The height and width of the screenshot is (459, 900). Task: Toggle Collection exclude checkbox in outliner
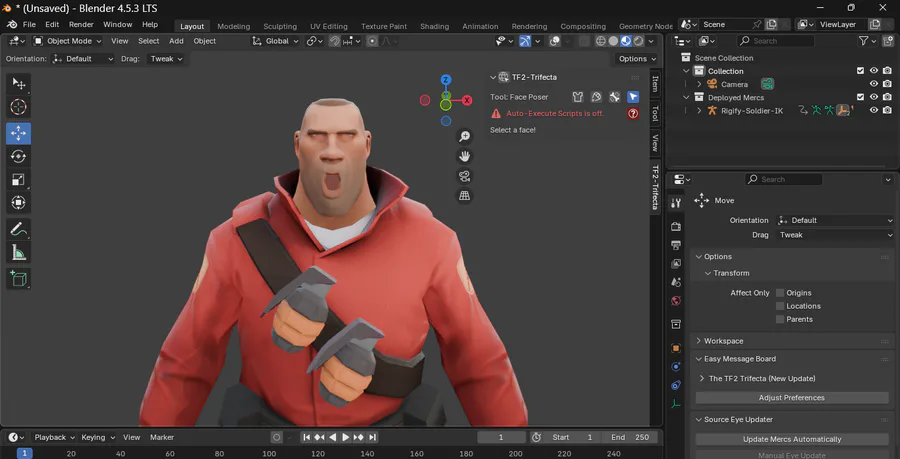pos(860,71)
